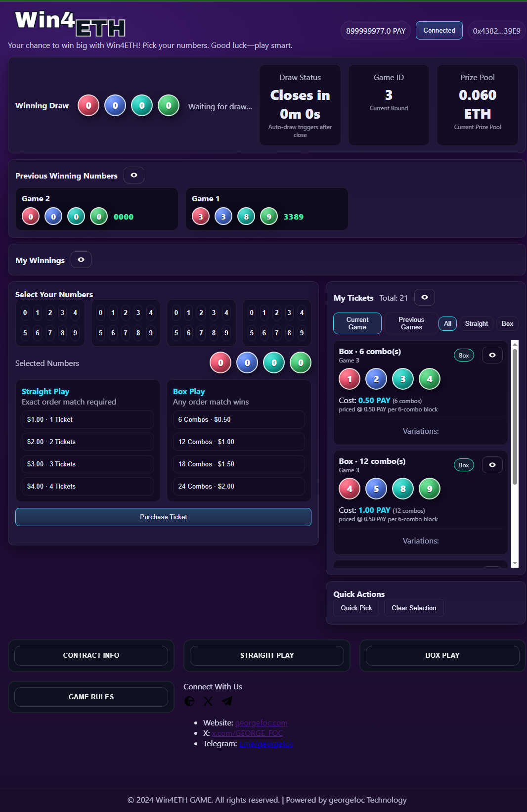Open X social icon under Connect With Us
The width and height of the screenshot is (527, 812).
pyautogui.click(x=209, y=701)
